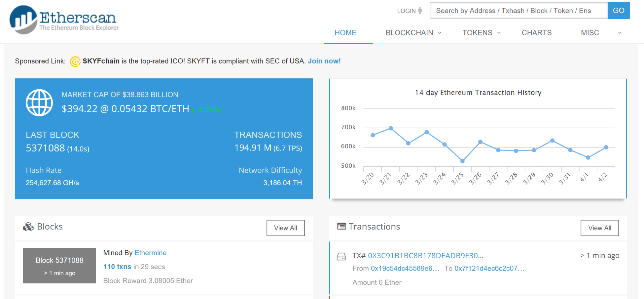Click the Etherscan logo
Viewport: 644px width, 299px height.
tap(64, 20)
